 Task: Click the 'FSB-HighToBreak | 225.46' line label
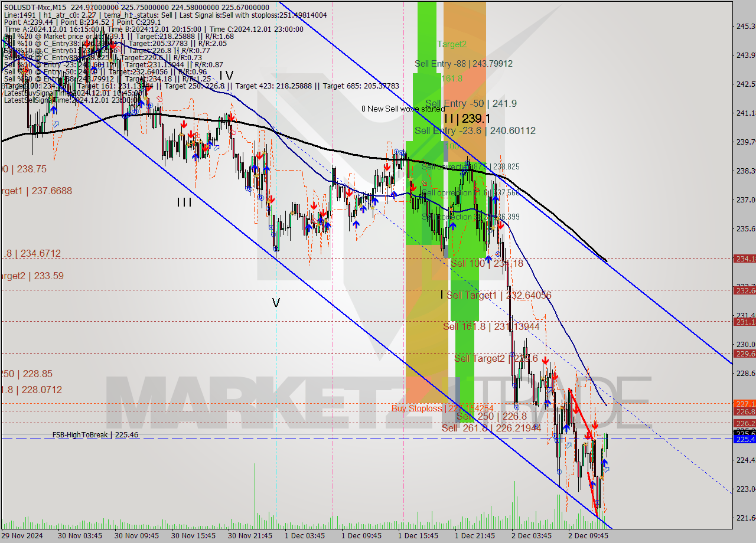point(95,435)
